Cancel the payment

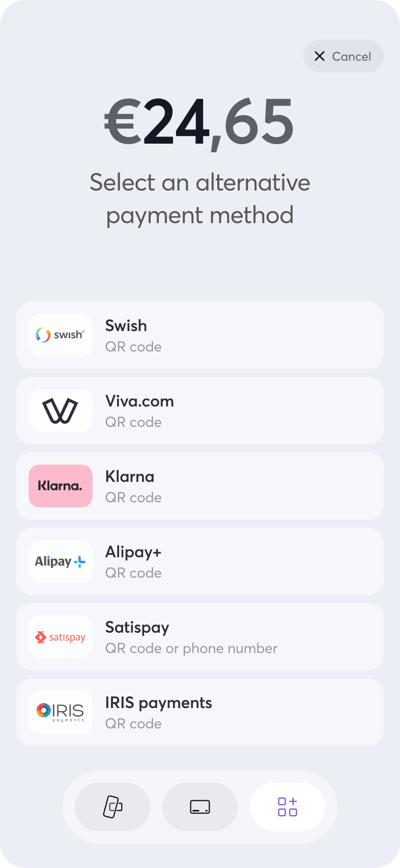tap(344, 56)
